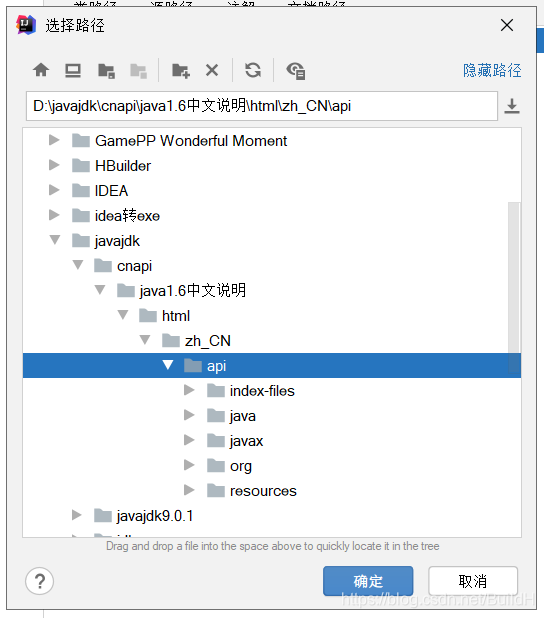Open recent path history arrow
This screenshot has width=544, height=618.
coord(512,106)
